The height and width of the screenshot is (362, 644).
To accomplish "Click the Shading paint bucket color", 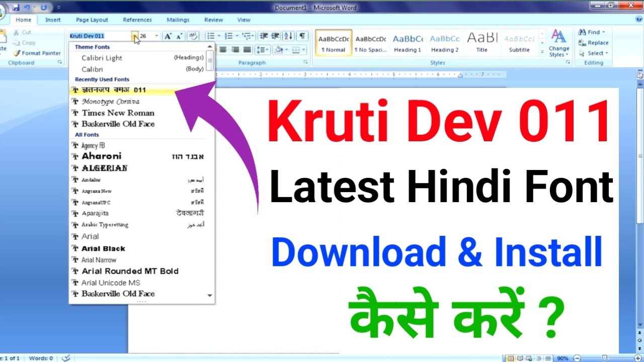I will coord(279,50).
